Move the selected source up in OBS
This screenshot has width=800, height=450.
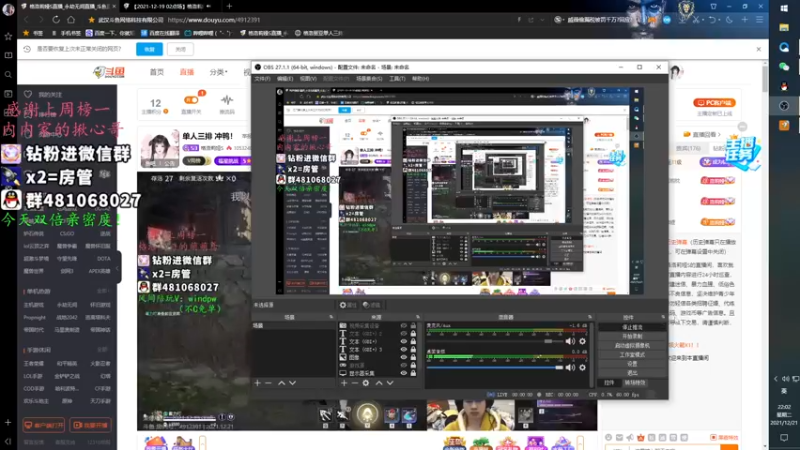(x=379, y=383)
